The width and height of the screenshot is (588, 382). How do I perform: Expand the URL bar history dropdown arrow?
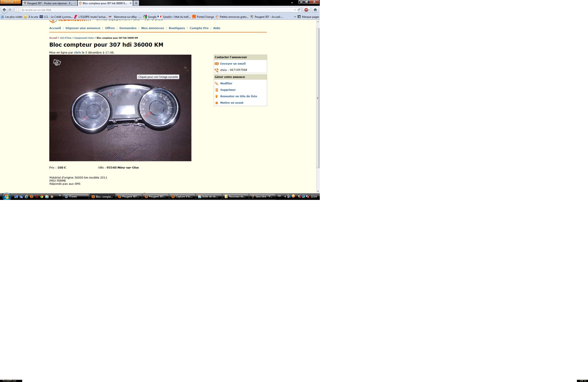pyautogui.click(x=295, y=10)
